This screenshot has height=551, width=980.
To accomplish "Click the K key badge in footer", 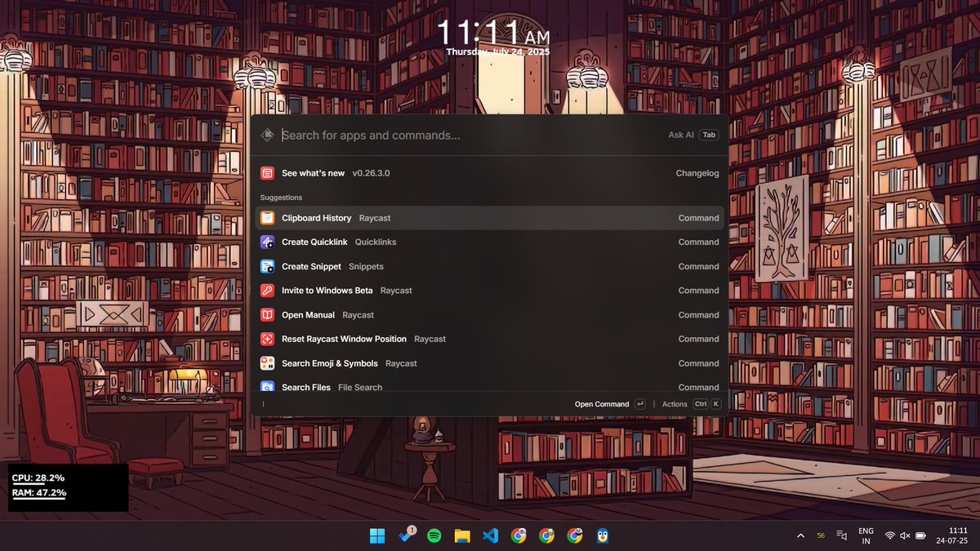I will coord(716,404).
